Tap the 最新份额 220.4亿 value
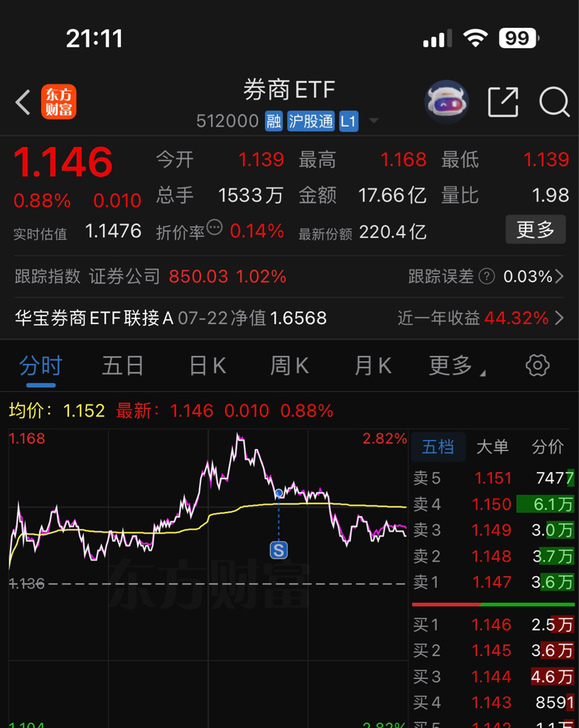The image size is (579, 728). (x=392, y=232)
